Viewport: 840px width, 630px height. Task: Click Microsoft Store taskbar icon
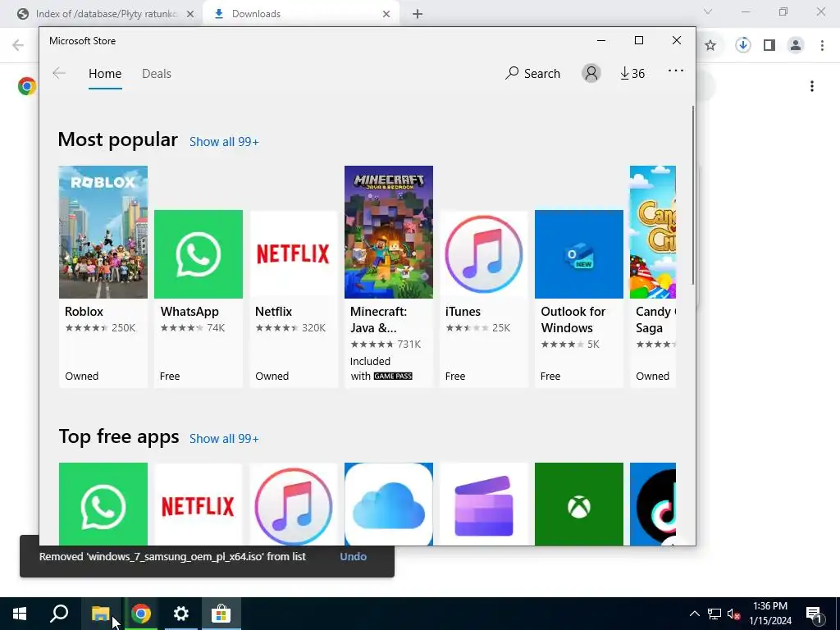(x=221, y=614)
